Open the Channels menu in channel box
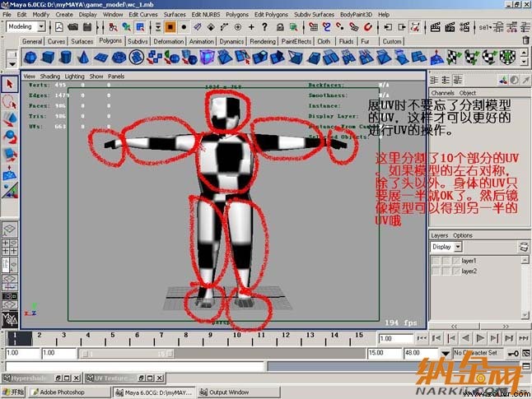The image size is (532, 399). [443, 92]
